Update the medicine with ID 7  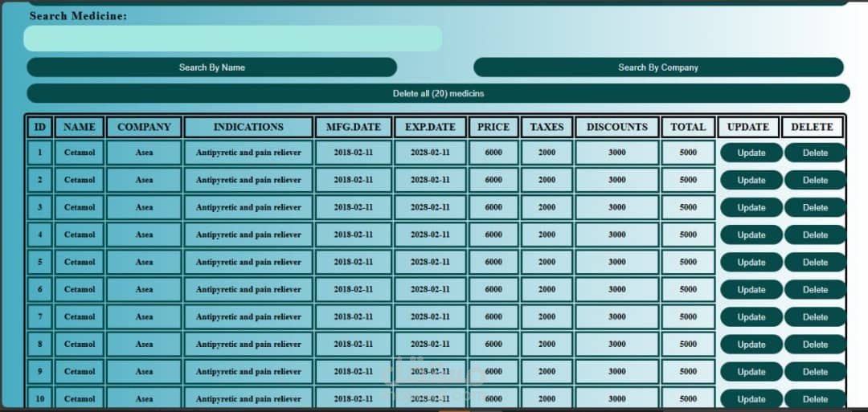(x=751, y=317)
